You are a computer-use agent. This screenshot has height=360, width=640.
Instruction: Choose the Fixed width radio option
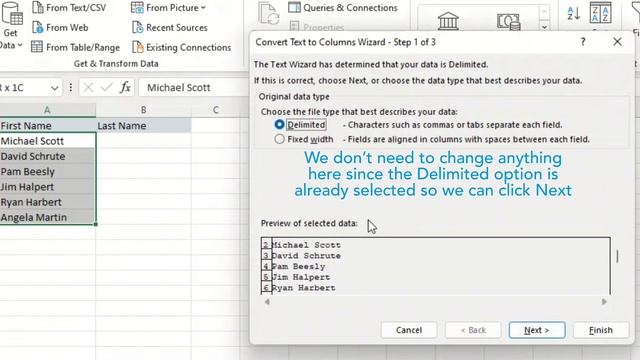click(280, 139)
